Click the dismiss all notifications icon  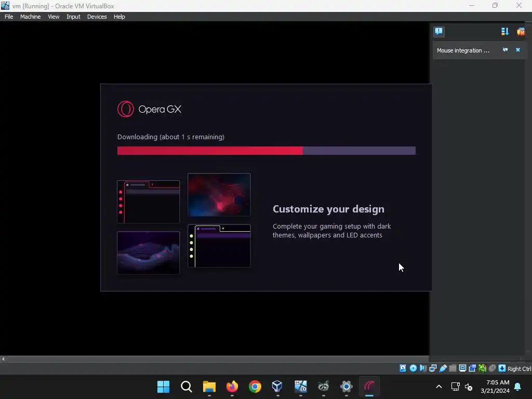click(521, 32)
